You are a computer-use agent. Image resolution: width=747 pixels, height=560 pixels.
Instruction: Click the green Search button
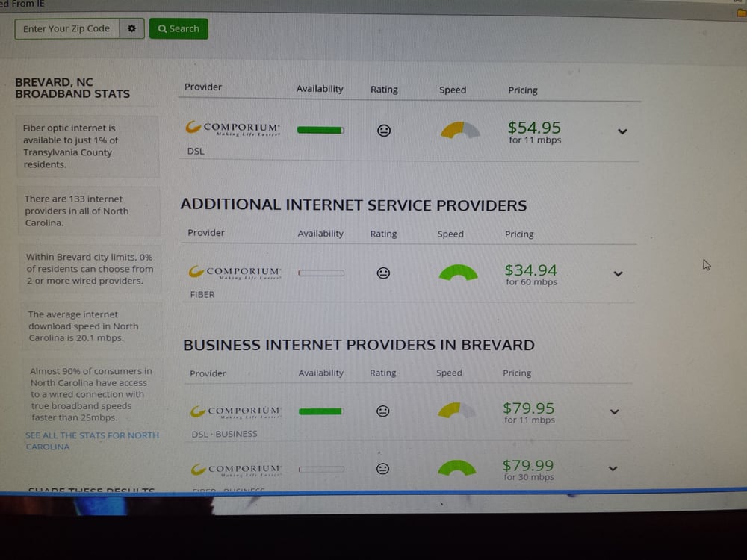[179, 29]
